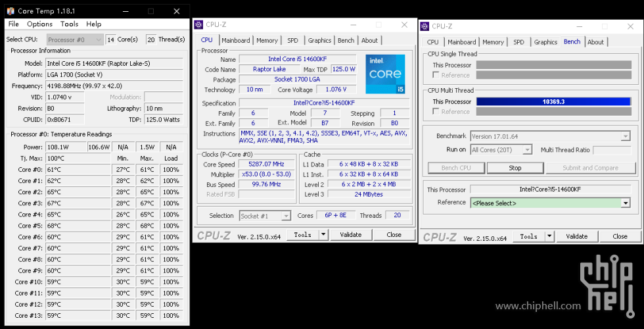Viewport: 644px width, 329px height.
Task: Click the Stop benchmark button
Action: [515, 168]
